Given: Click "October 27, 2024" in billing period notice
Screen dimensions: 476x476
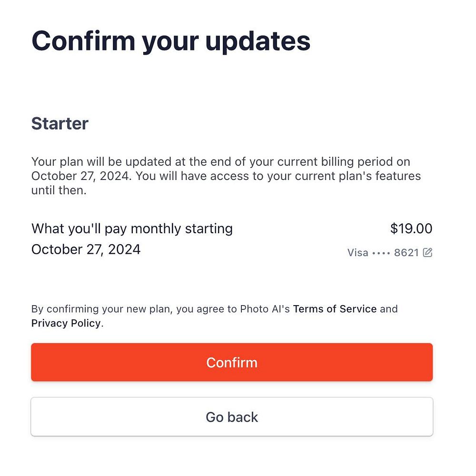Looking at the screenshot, I should pos(80,176).
